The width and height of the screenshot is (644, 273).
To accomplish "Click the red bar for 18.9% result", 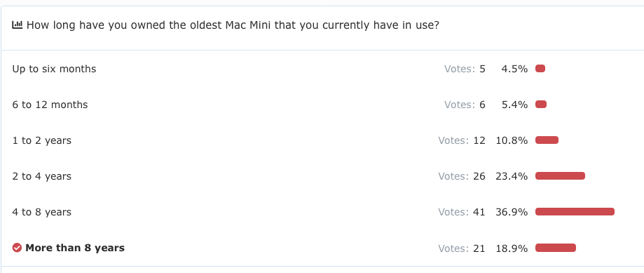I will [x=556, y=248].
